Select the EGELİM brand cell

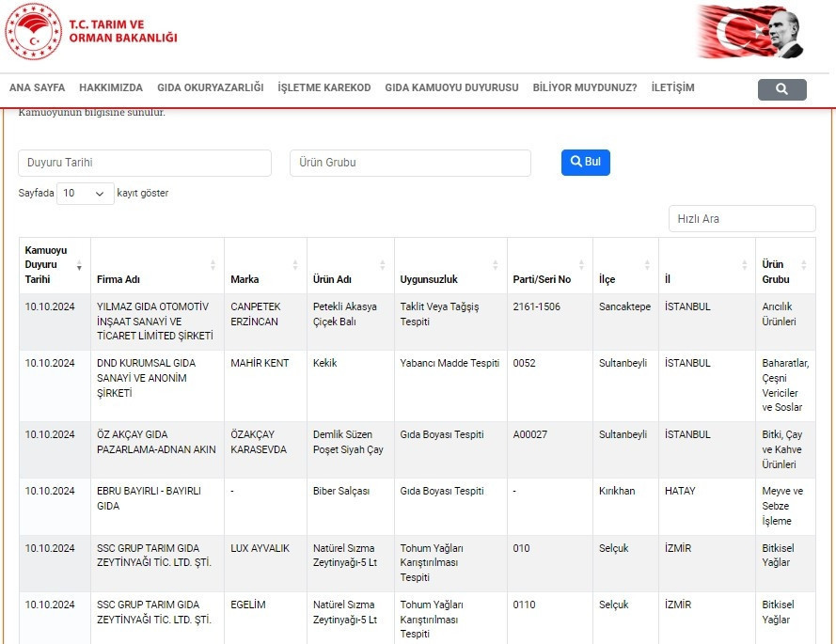pos(265,618)
